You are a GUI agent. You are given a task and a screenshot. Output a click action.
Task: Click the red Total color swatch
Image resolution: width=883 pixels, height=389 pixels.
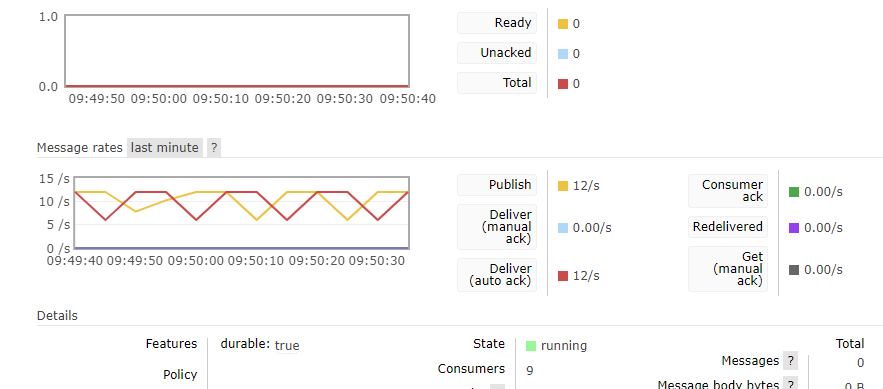click(x=563, y=84)
